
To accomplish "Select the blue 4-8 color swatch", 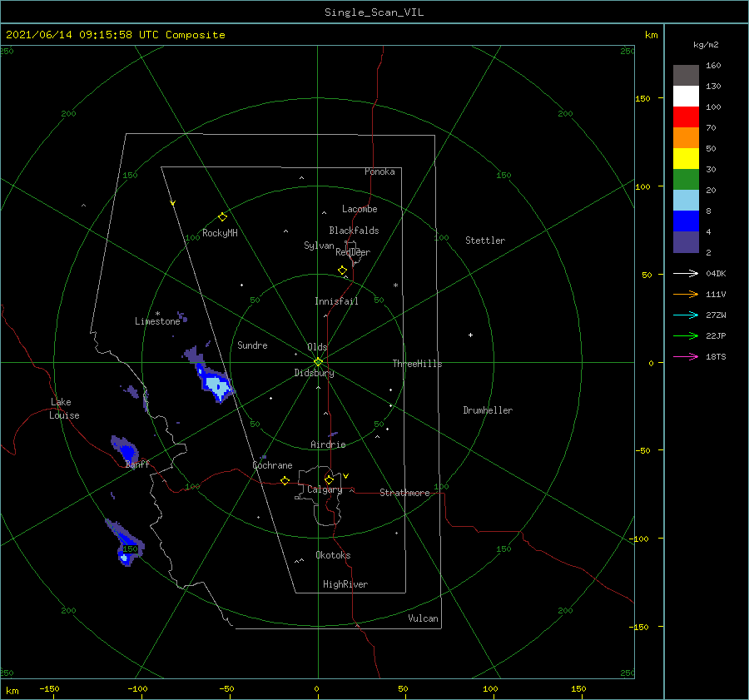I will pos(686,221).
